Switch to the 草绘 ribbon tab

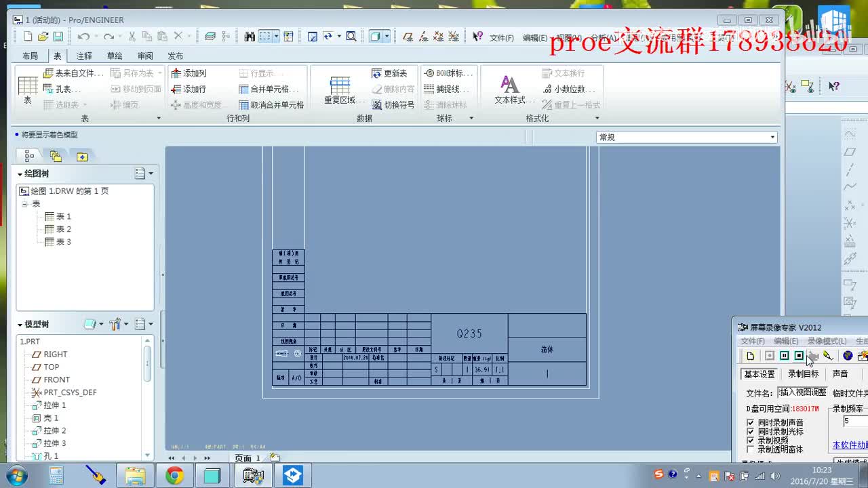(115, 56)
